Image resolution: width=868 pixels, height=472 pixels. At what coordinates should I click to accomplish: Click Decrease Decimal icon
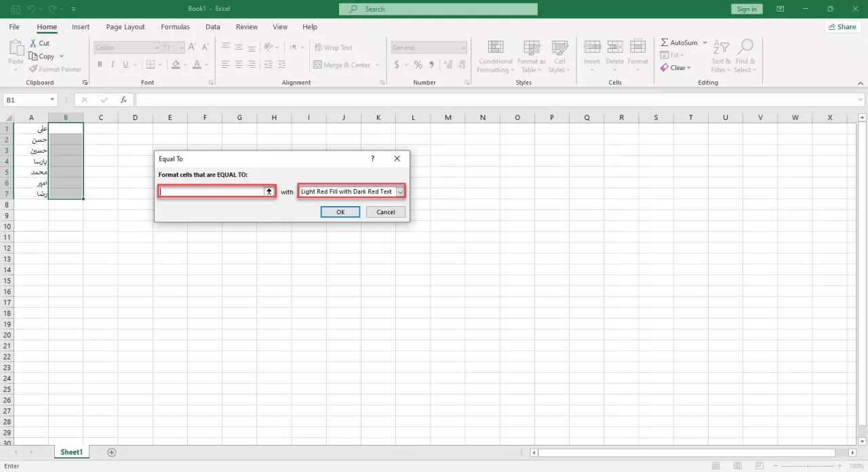(462, 65)
